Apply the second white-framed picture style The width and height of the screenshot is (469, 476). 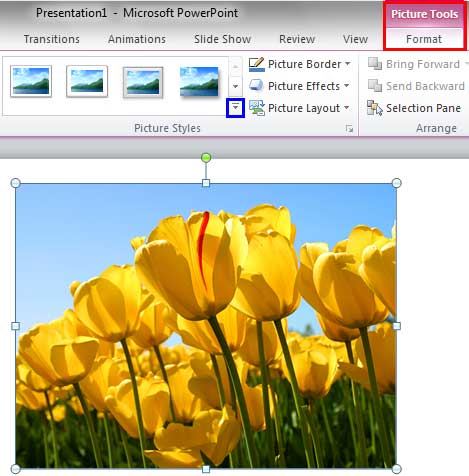[x=87, y=81]
